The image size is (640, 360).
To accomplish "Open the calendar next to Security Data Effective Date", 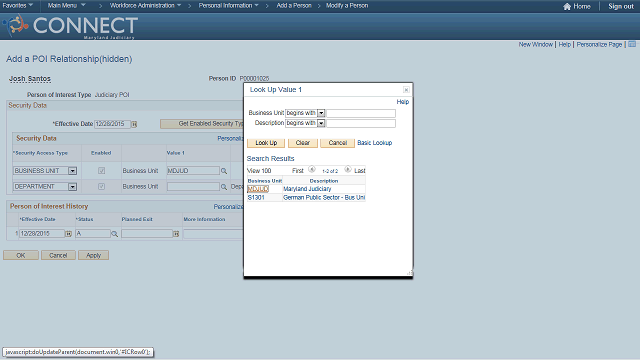I will click(x=134, y=124).
